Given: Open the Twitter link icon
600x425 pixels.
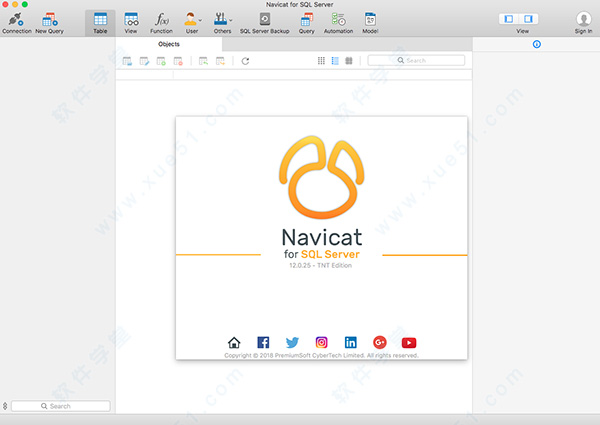Looking at the screenshot, I should pos(292,342).
